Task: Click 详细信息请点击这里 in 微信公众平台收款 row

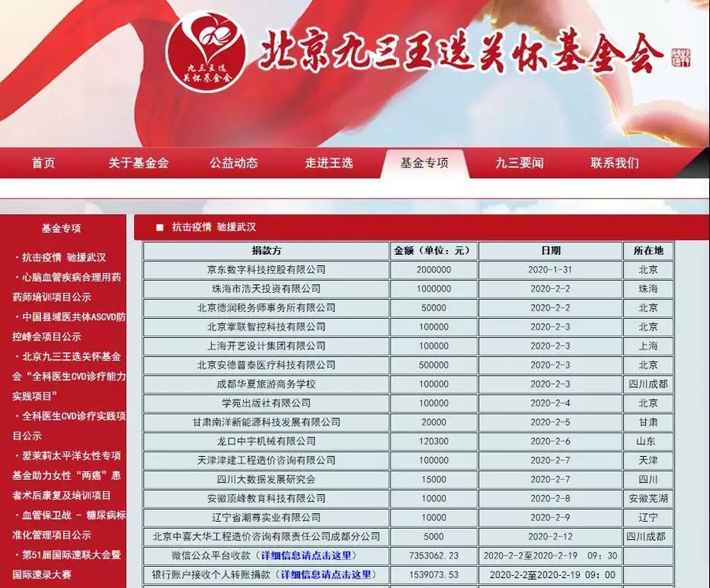Action: pos(308,556)
